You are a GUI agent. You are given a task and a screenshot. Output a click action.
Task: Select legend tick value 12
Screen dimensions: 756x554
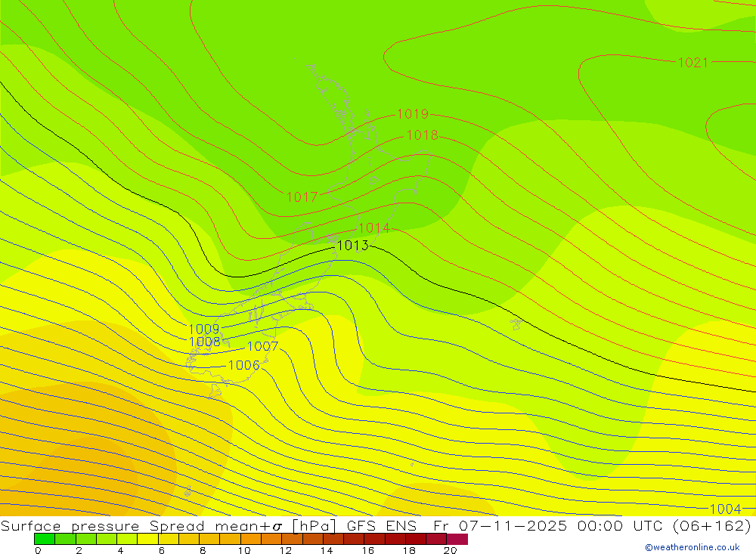(286, 550)
